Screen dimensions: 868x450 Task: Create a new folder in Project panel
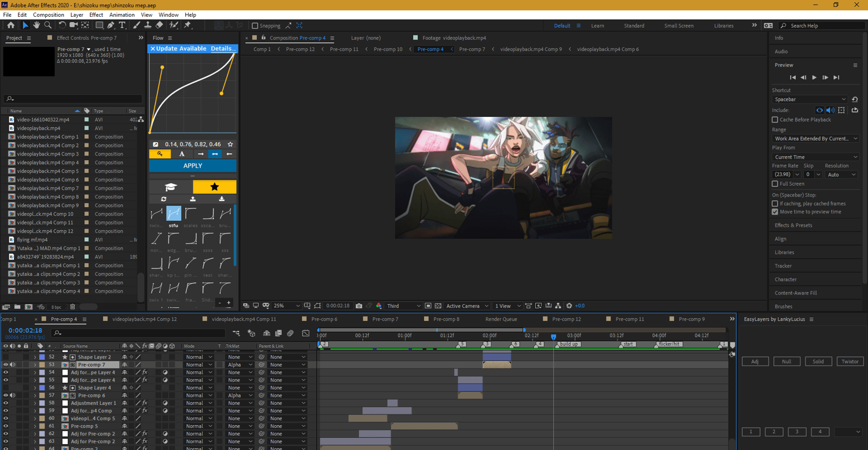click(17, 307)
